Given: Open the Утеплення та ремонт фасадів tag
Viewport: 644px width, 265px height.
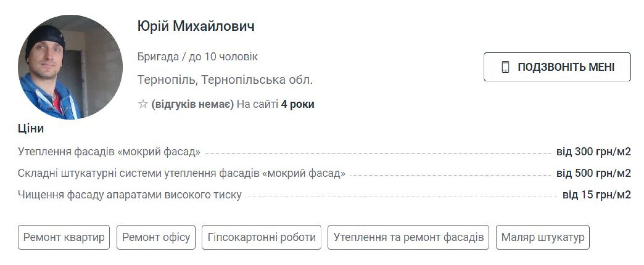Looking at the screenshot, I should point(408,237).
